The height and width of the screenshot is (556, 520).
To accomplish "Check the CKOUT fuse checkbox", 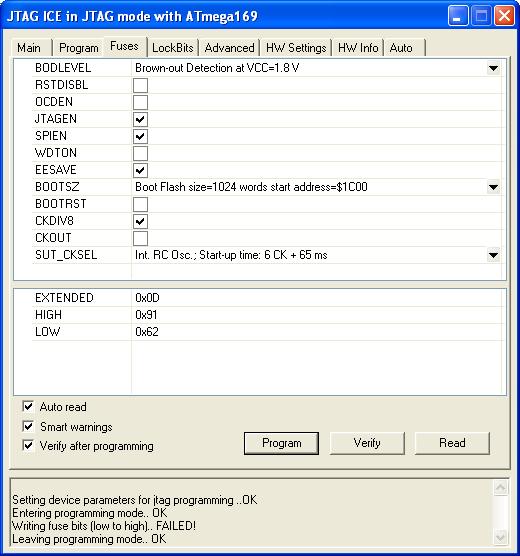I will 140,238.
